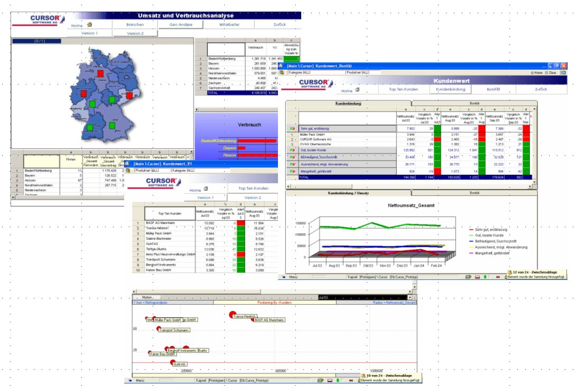Click filter icon left of Produktart in Kundenwert_V1

[128, 171]
